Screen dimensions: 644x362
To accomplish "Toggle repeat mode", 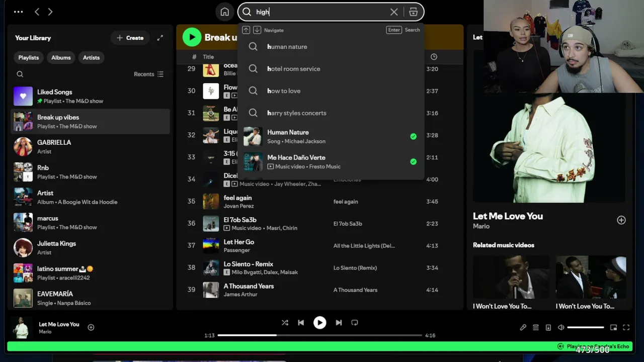I will [355, 323].
